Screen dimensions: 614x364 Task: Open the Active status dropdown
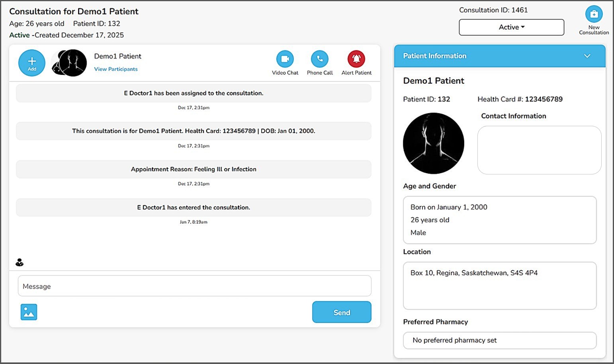tap(511, 27)
